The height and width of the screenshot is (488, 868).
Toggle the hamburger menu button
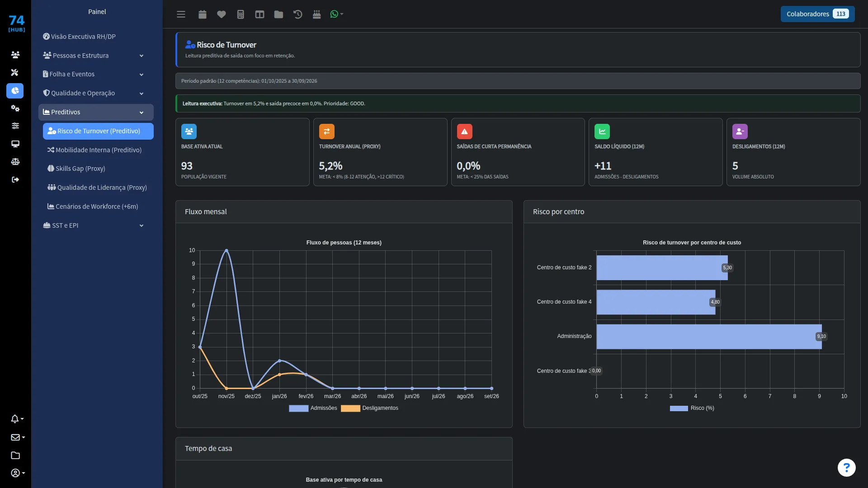[181, 14]
